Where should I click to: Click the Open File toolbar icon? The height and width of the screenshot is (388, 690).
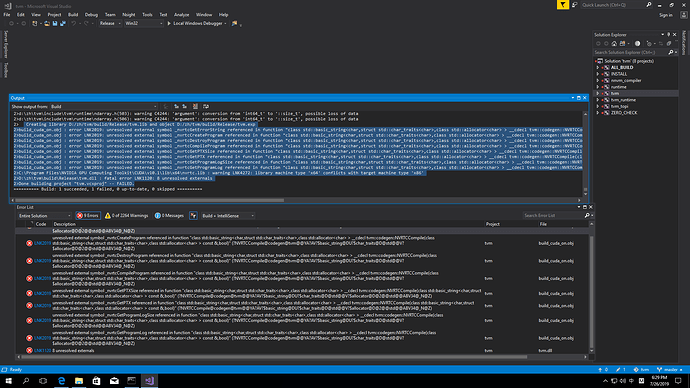[47, 23]
